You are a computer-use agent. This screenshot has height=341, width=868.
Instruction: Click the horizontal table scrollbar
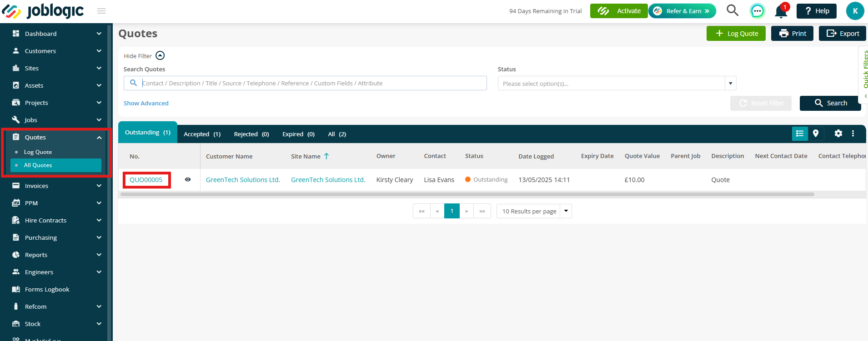467,194
